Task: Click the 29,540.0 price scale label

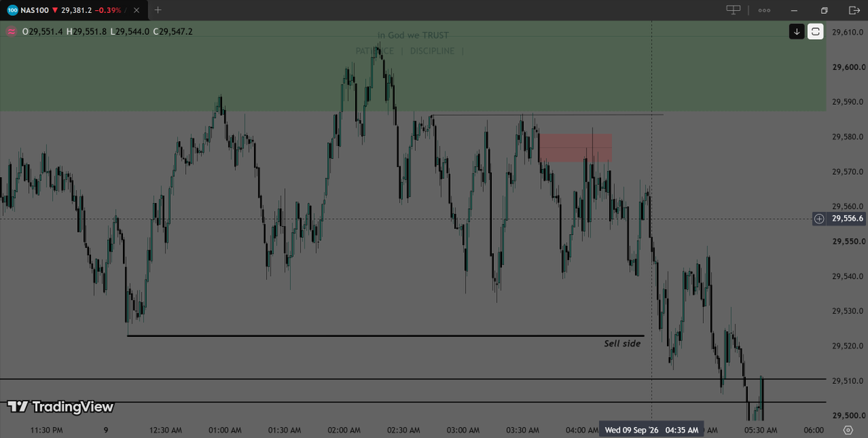Action: (x=849, y=276)
